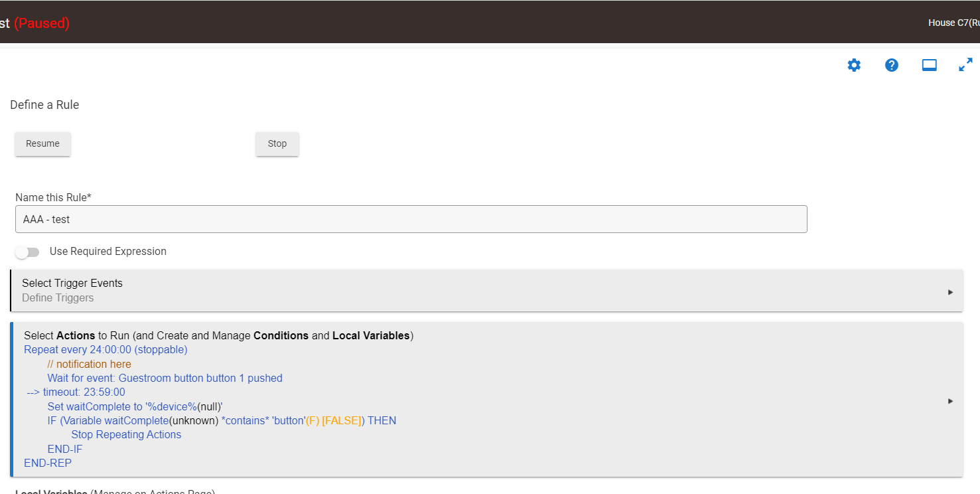Click the display screen icon
The height and width of the screenshot is (494, 980).
929,65
